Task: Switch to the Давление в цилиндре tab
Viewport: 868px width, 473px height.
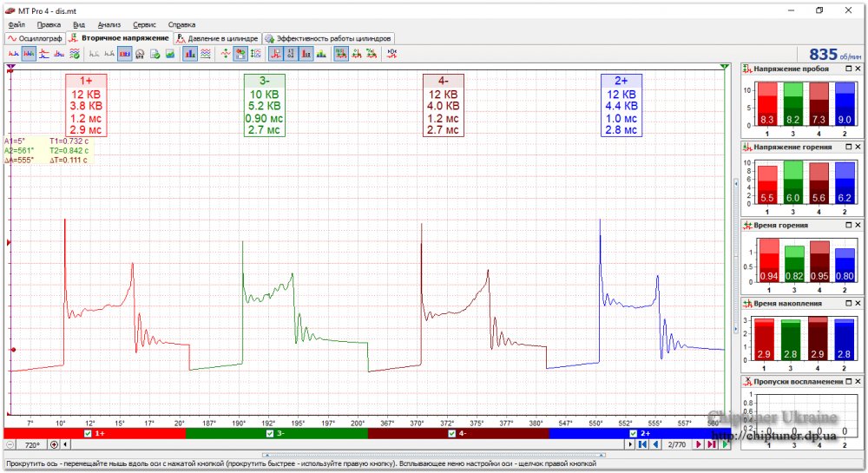Action: (218, 39)
